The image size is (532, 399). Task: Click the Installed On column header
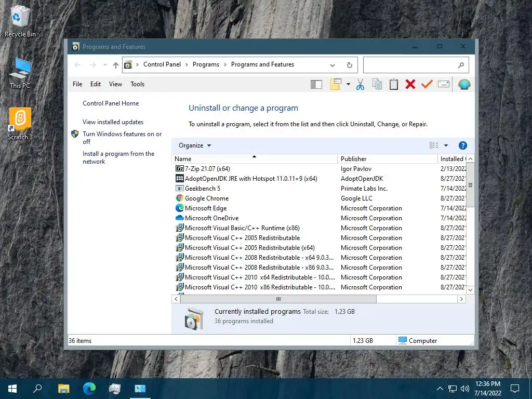coord(452,159)
